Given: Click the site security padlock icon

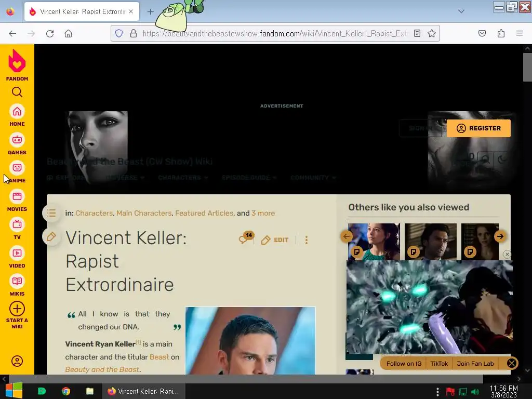Looking at the screenshot, I should 134,33.
